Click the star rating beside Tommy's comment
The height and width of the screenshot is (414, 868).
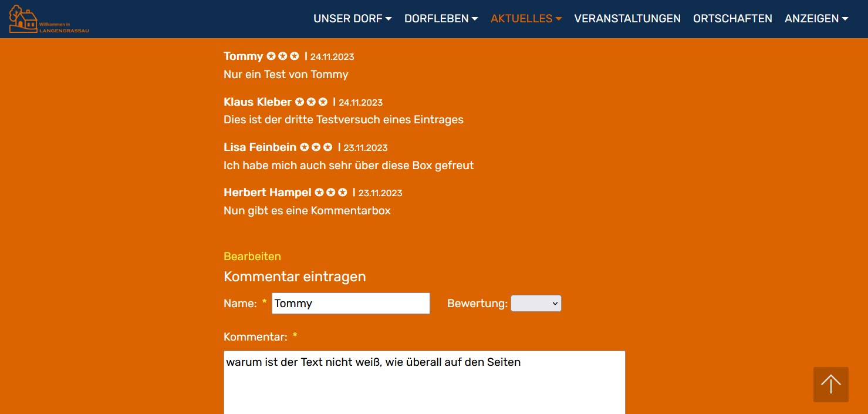point(283,56)
